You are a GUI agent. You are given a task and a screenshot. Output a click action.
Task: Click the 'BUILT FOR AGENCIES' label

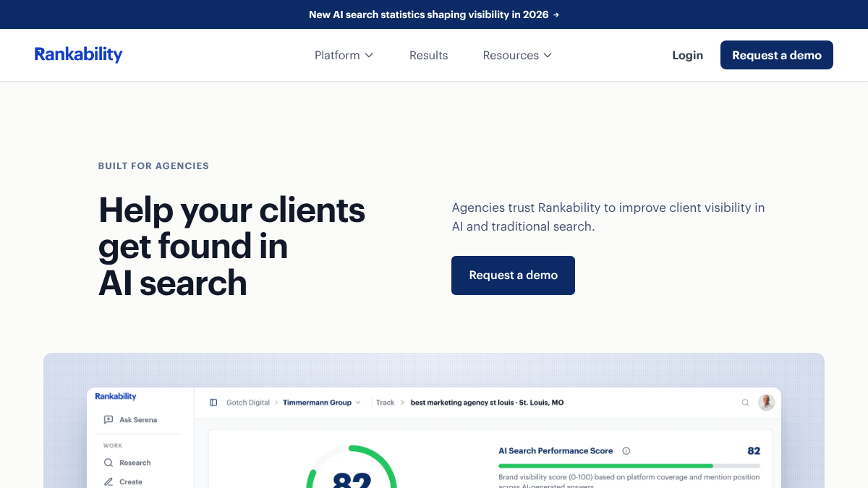[x=153, y=166]
